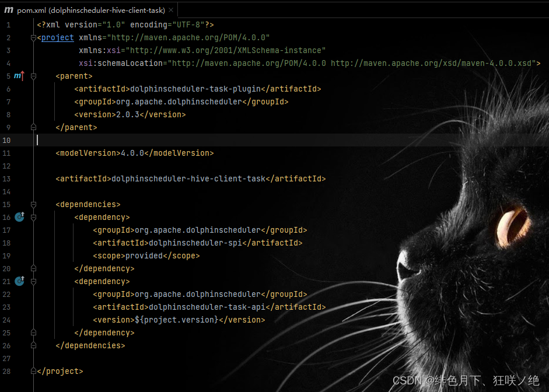Collapse the parent block fold on line 5
This screenshot has height=392, width=549.
pyautogui.click(x=34, y=76)
